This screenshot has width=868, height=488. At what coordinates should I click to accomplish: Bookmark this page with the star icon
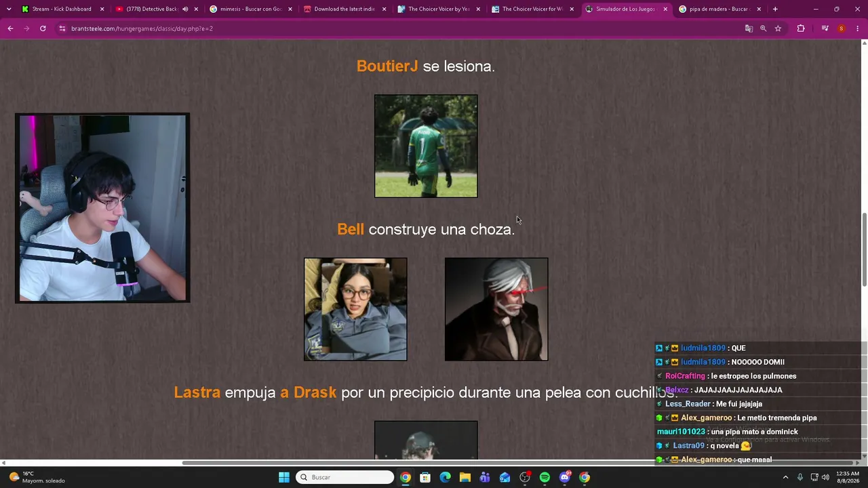(778, 28)
